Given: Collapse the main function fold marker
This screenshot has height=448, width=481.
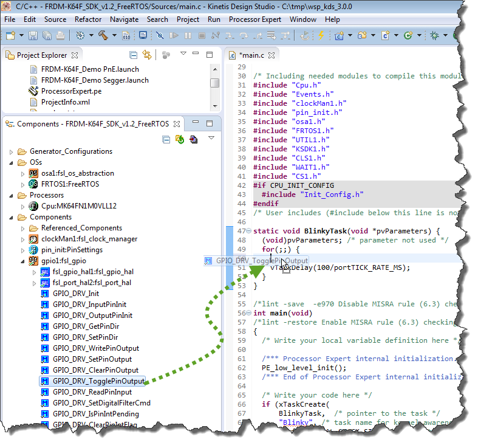Looking at the screenshot, I should click(248, 313).
